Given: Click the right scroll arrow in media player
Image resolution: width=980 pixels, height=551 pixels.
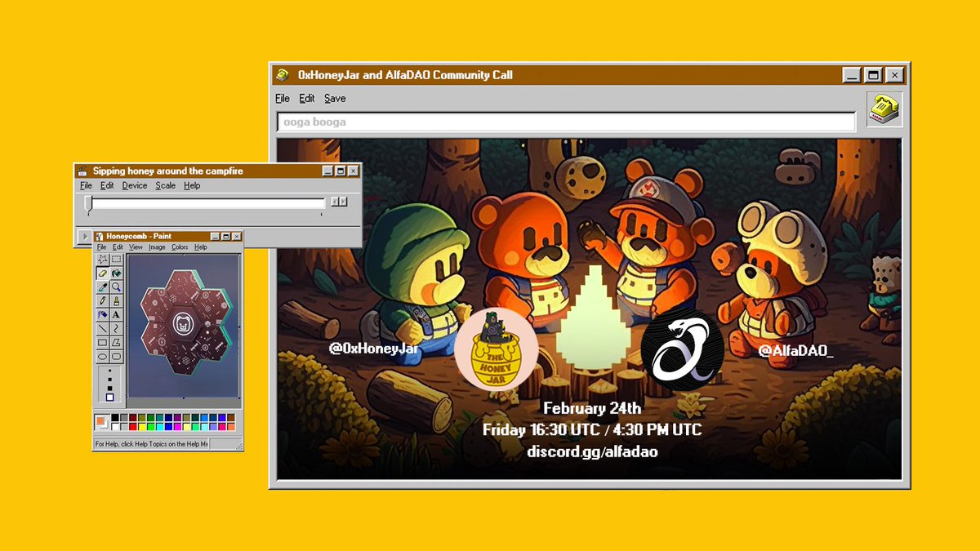Looking at the screenshot, I should coord(344,202).
